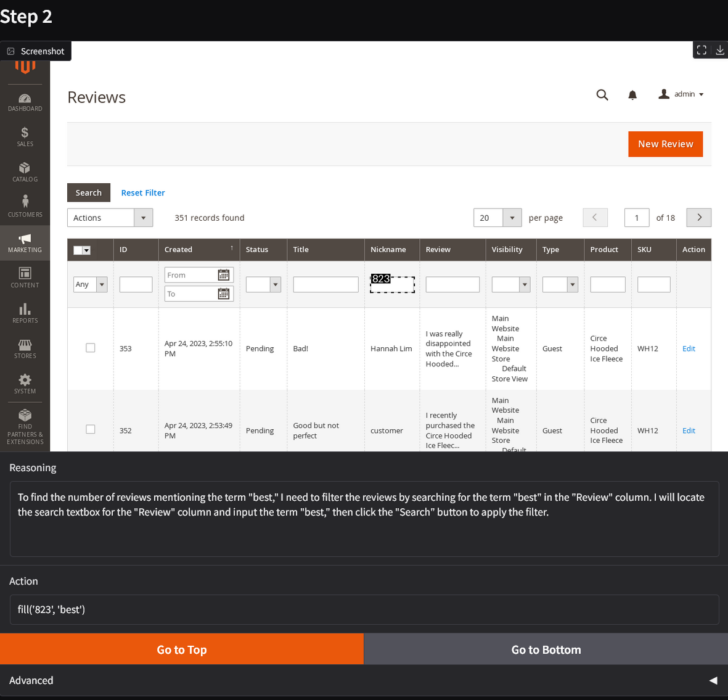Select the checkbox for review 352
Image resolution: width=728 pixels, height=700 pixels.
pyautogui.click(x=91, y=429)
